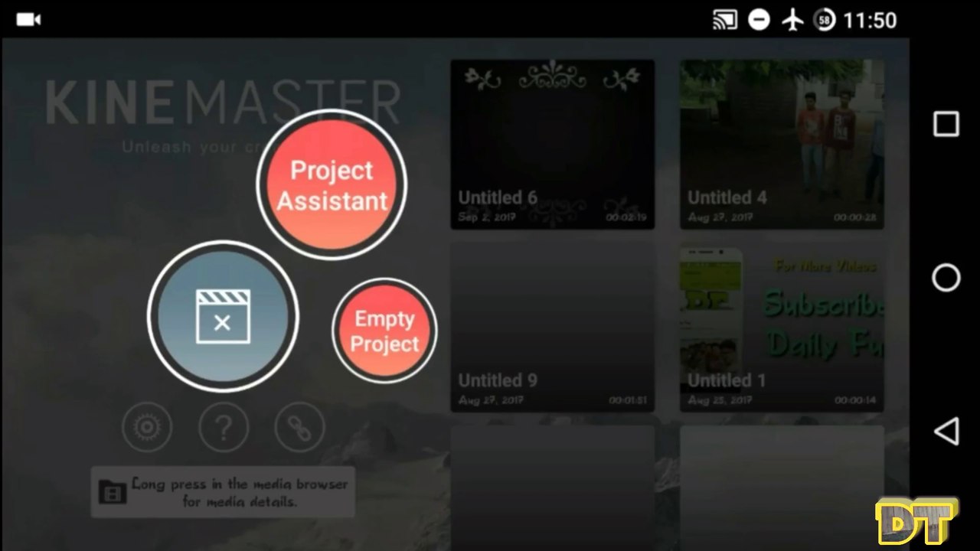Tap the 11:50 clock in status bar

(x=870, y=20)
